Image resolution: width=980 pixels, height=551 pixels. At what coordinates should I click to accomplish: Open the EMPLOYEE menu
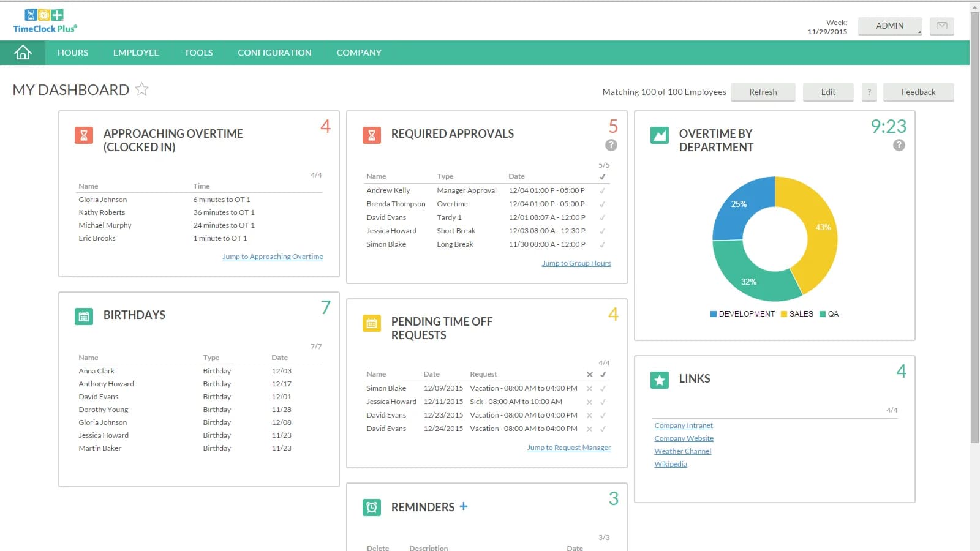[136, 53]
